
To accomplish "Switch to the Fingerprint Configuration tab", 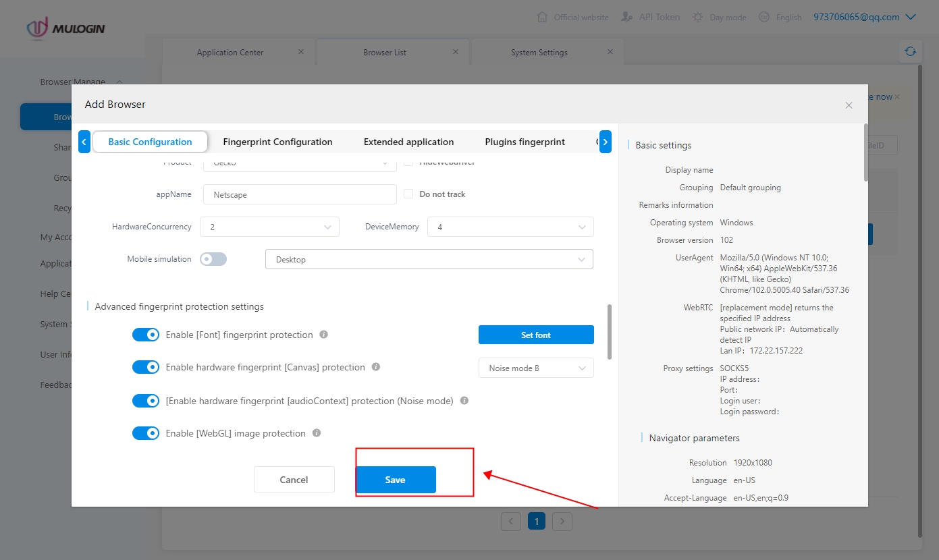I will (x=277, y=142).
